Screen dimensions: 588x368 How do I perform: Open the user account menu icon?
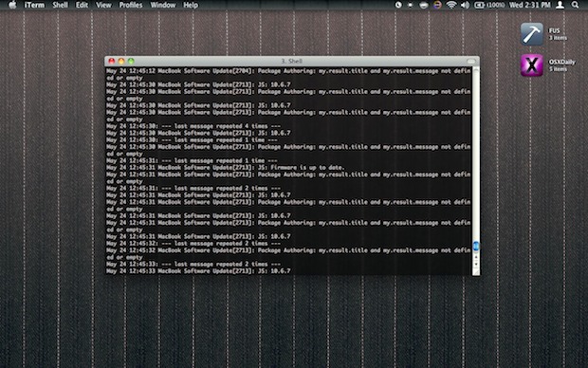click(560, 5)
